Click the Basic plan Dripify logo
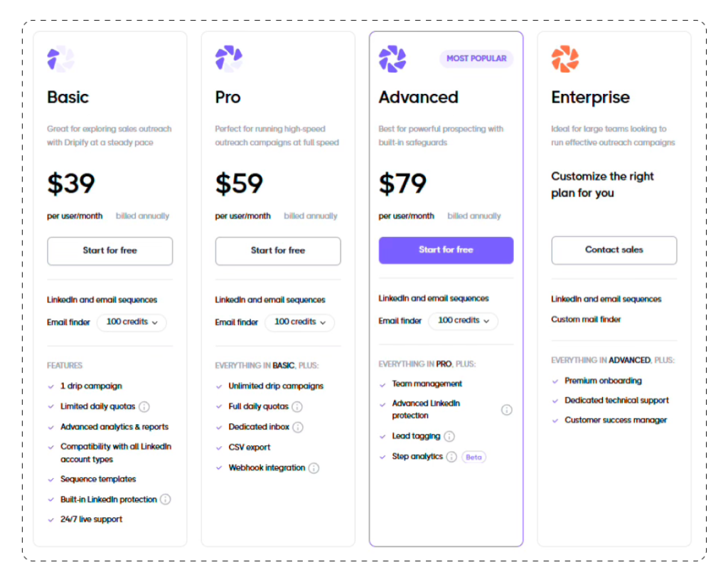The image size is (728, 582). coord(60,58)
